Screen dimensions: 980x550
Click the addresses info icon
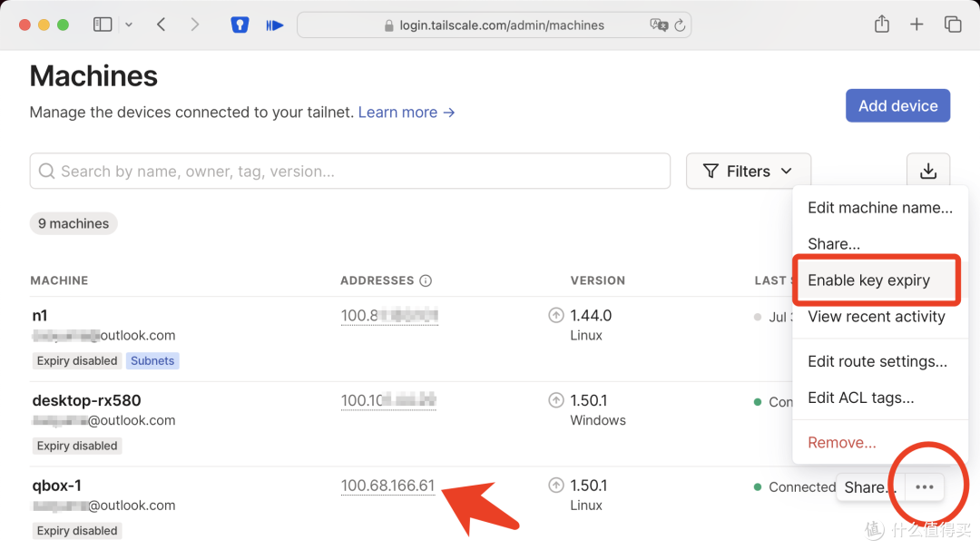tap(426, 280)
